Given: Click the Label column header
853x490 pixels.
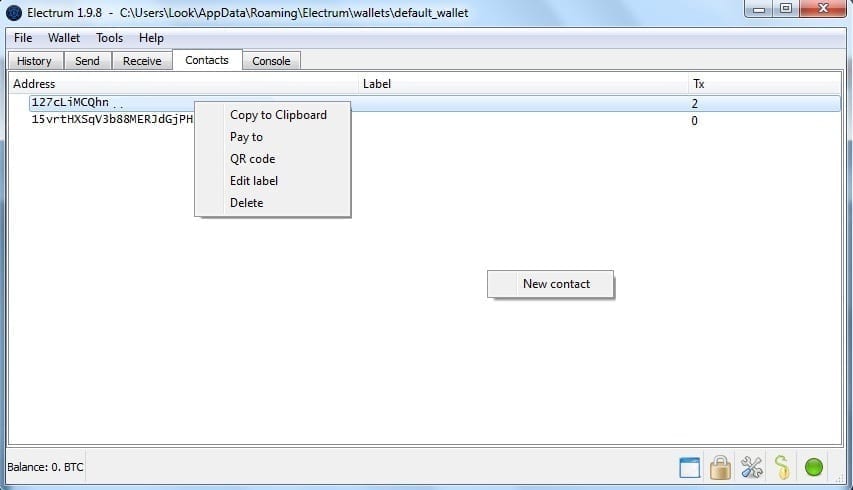Looking at the screenshot, I should (x=523, y=84).
